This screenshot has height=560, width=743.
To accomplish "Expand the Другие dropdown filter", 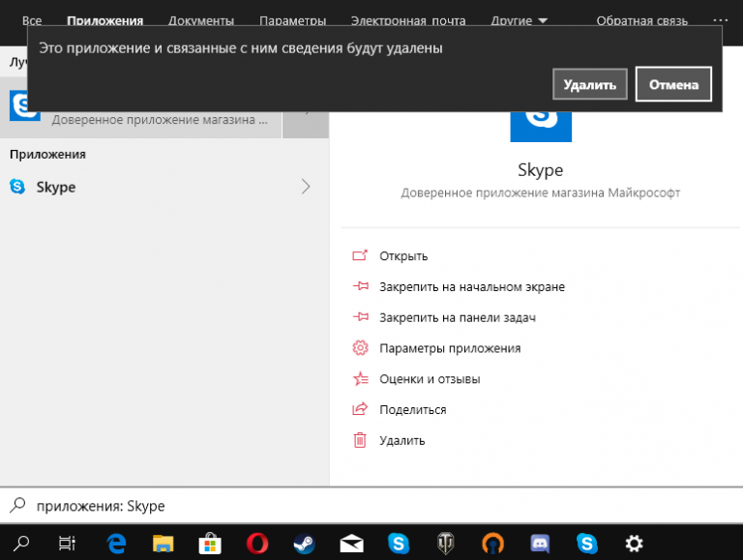I will click(x=519, y=20).
